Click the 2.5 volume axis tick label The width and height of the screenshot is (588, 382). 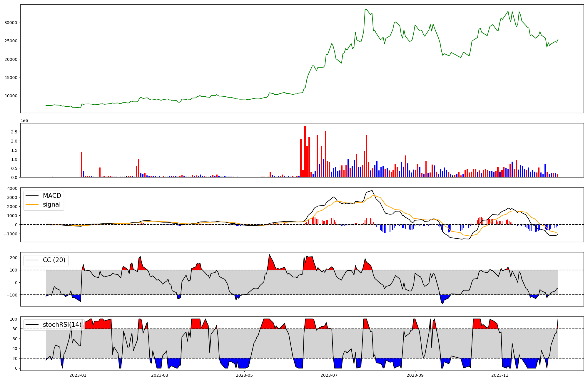[x=14, y=132]
